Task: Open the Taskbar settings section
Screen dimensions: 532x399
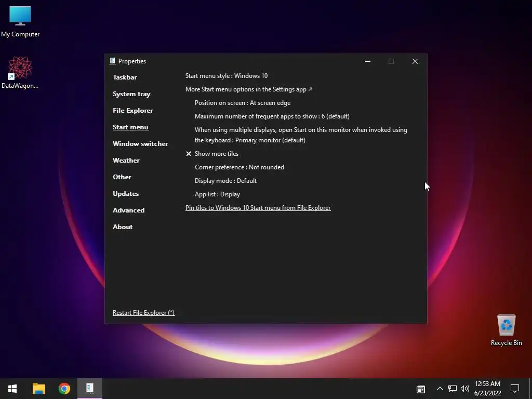Action: click(x=125, y=77)
